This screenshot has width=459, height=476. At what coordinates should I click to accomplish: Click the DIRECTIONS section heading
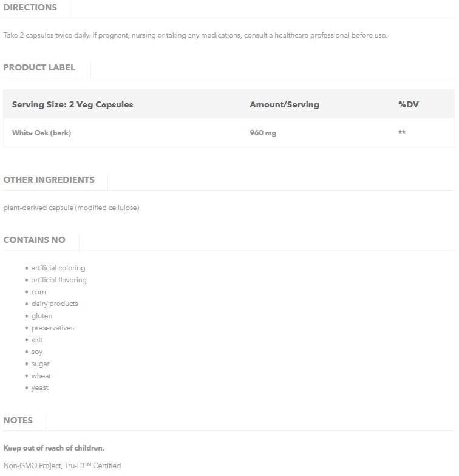click(30, 8)
